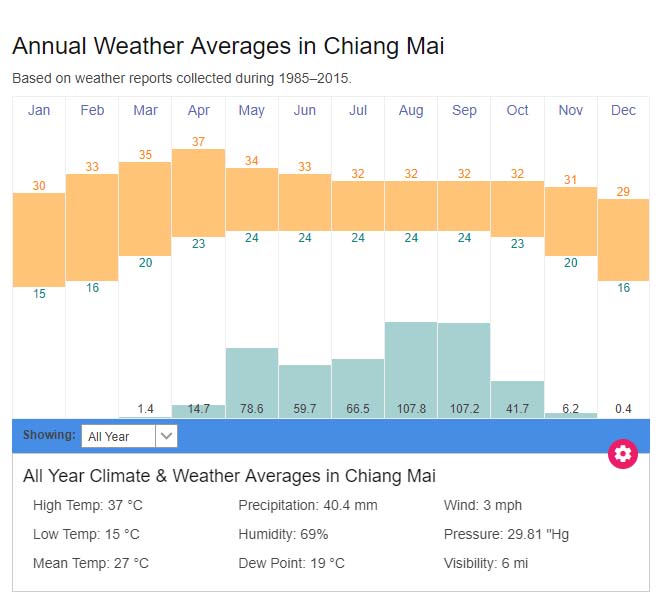Click the Aug month column header
Viewport: 661px width, 606px height.
point(411,110)
